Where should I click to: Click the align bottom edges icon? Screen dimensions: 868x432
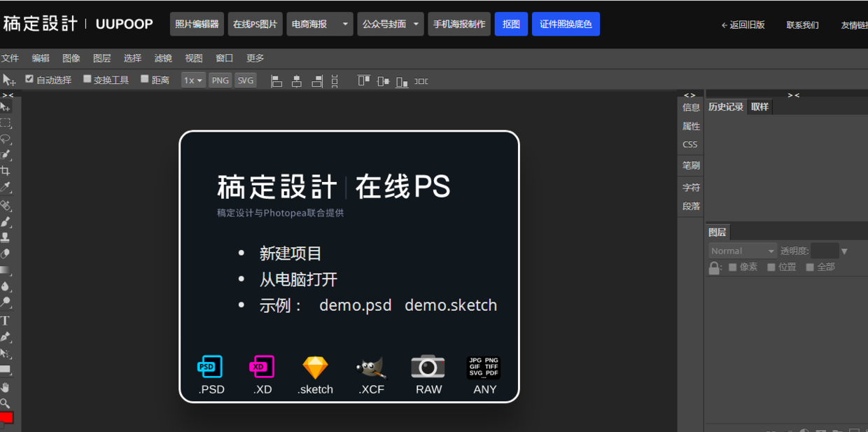pos(402,81)
